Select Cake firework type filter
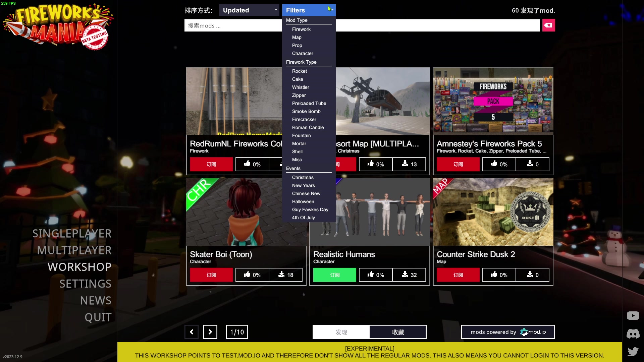This screenshot has width=644, height=362. (298, 79)
